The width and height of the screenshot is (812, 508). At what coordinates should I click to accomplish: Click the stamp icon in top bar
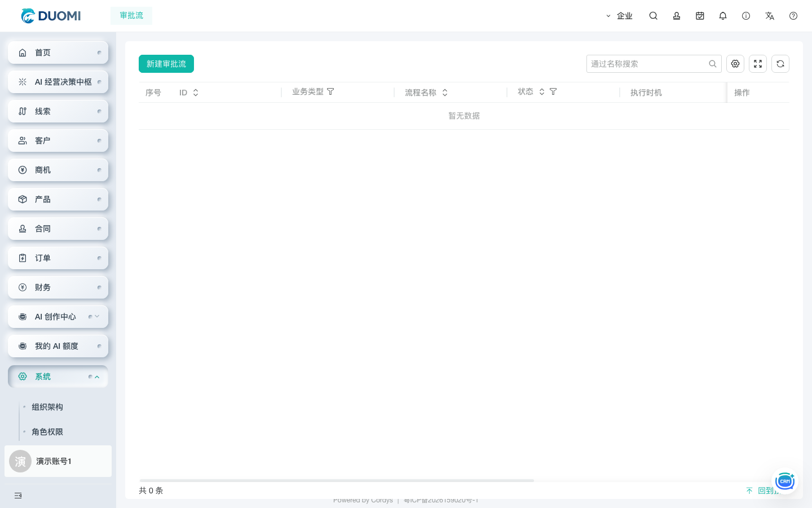(x=677, y=16)
